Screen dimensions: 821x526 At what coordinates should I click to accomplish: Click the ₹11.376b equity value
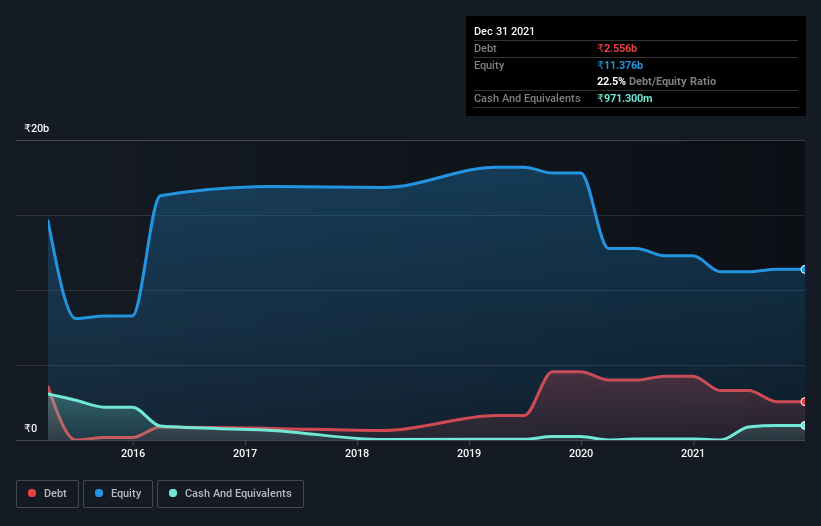pyautogui.click(x=620, y=65)
